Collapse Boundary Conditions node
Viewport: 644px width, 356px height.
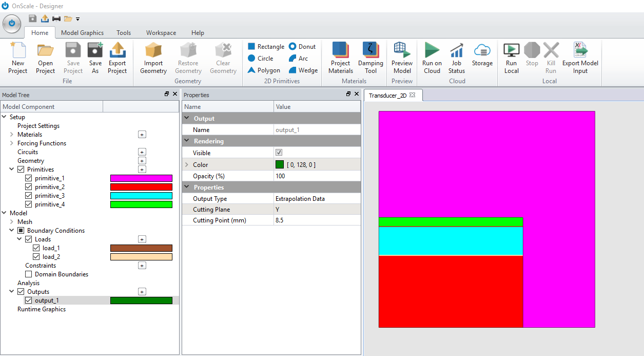pos(12,231)
